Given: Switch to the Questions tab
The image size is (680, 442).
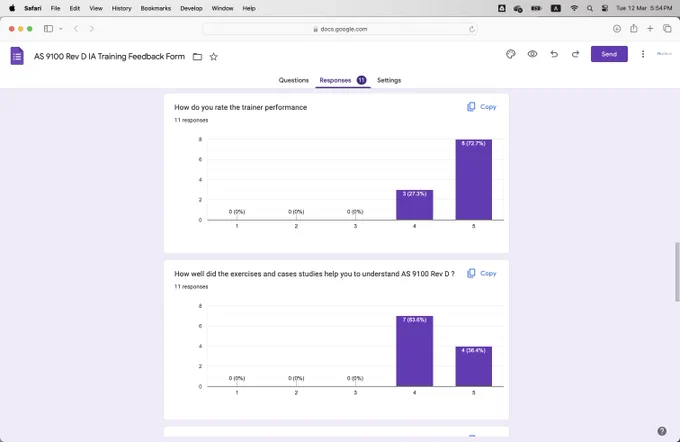Looking at the screenshot, I should click(294, 80).
